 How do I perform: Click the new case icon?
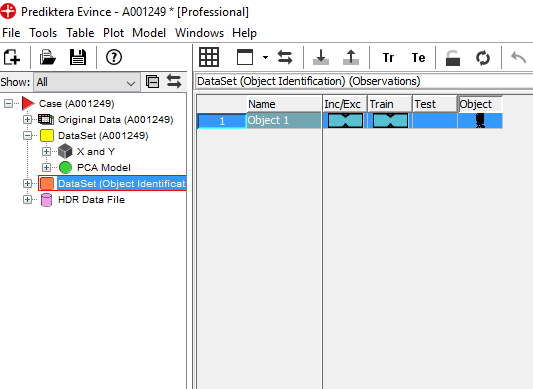12,57
